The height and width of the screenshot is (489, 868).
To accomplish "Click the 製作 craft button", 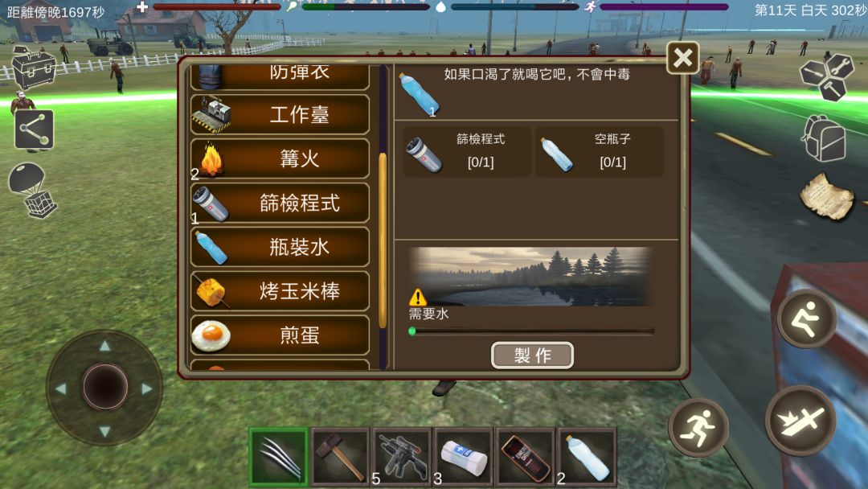I will [532, 355].
